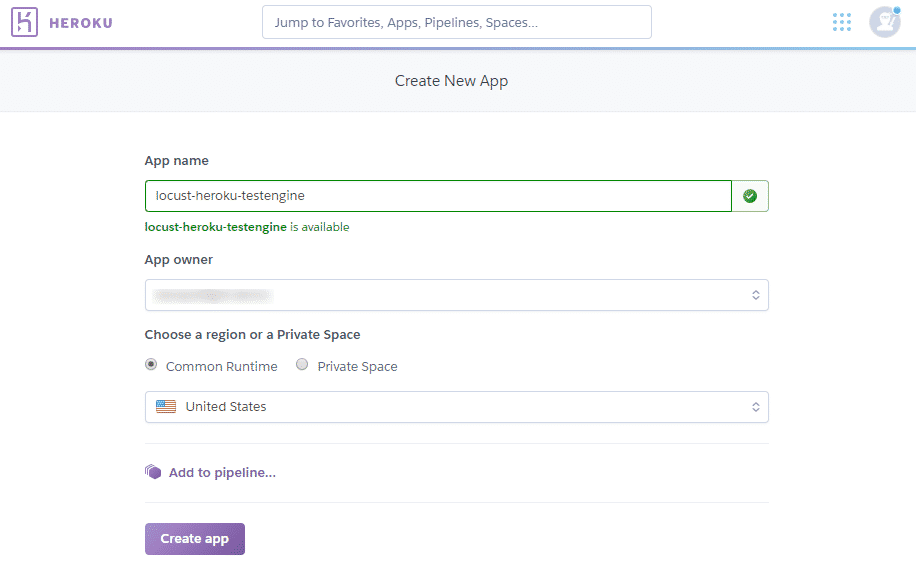Screen dimensions: 916x569
Task: Click the Add to pipeline link
Action: coord(222,472)
